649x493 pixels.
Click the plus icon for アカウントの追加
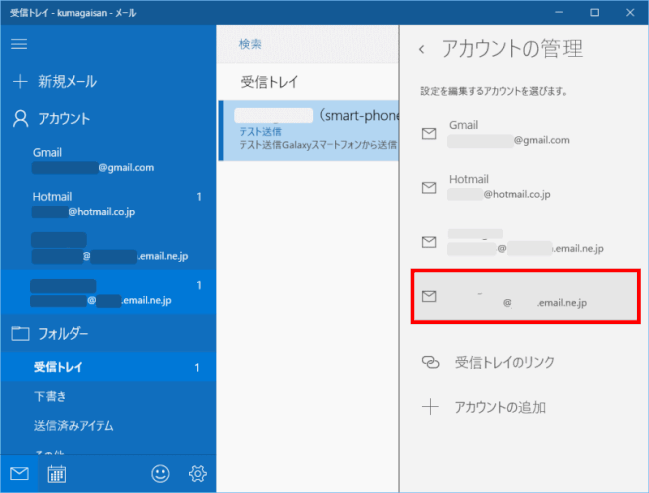(430, 407)
